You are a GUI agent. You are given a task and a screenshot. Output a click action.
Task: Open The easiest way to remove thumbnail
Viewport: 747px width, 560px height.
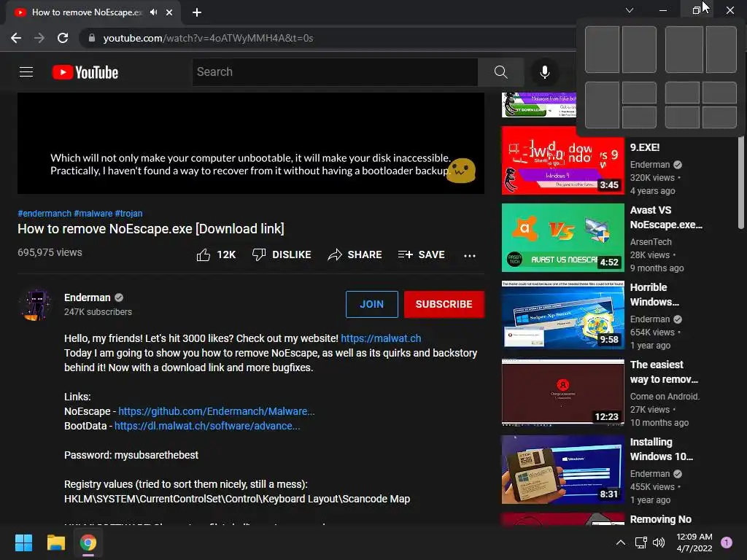(x=562, y=392)
